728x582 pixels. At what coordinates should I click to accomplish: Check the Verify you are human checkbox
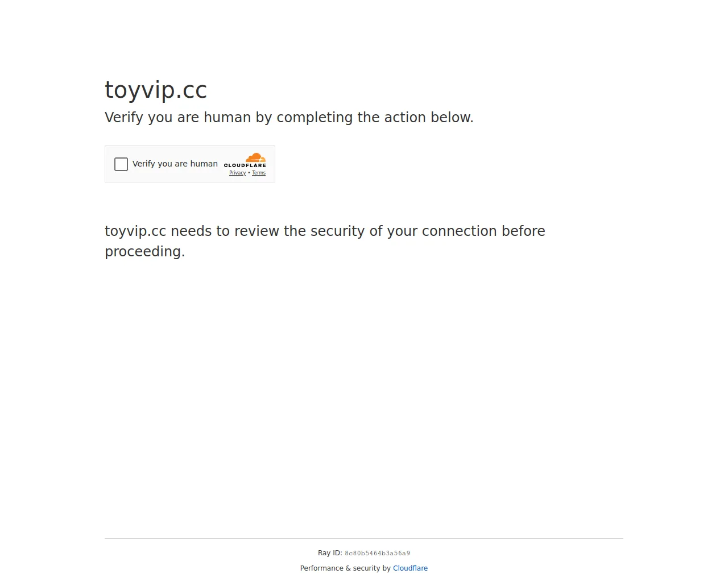(x=121, y=164)
